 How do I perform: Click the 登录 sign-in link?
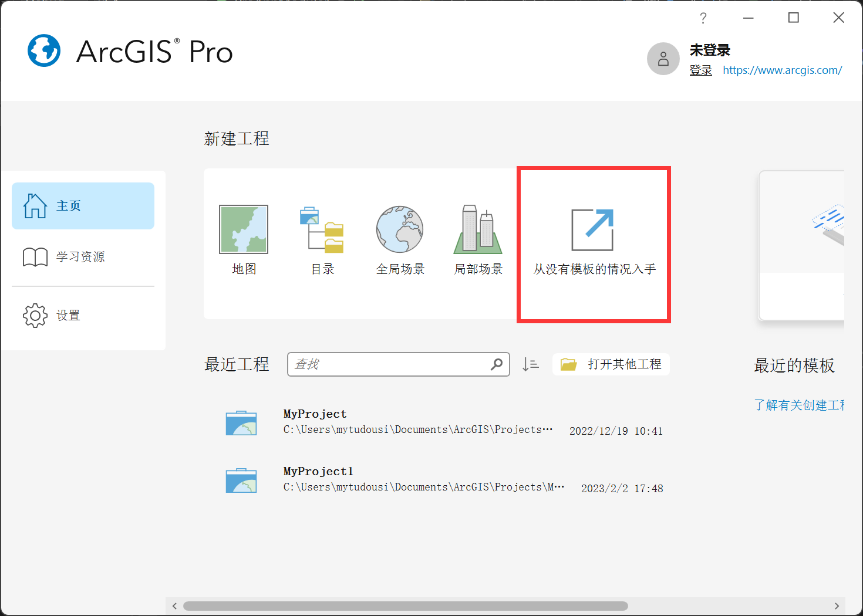[700, 70]
